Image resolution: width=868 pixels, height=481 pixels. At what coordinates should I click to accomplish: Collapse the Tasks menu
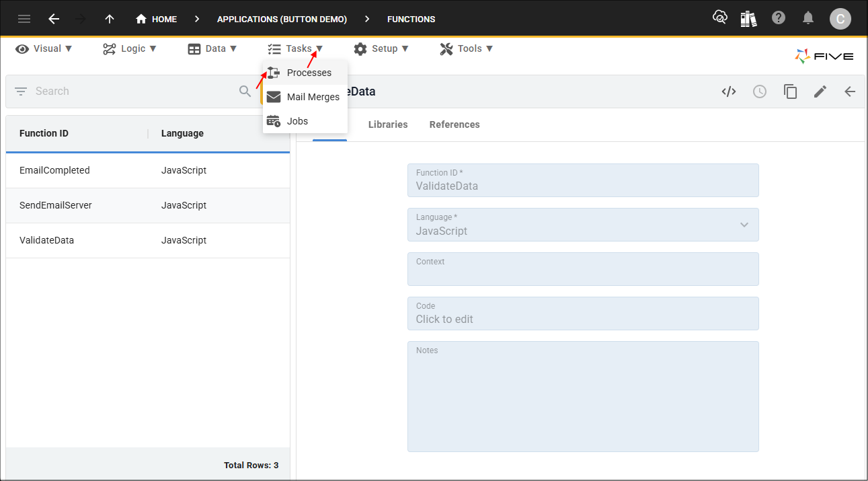295,48
